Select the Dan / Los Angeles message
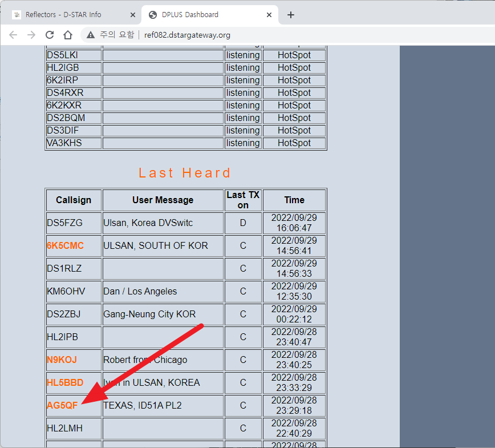The width and height of the screenshot is (495, 448). point(140,291)
